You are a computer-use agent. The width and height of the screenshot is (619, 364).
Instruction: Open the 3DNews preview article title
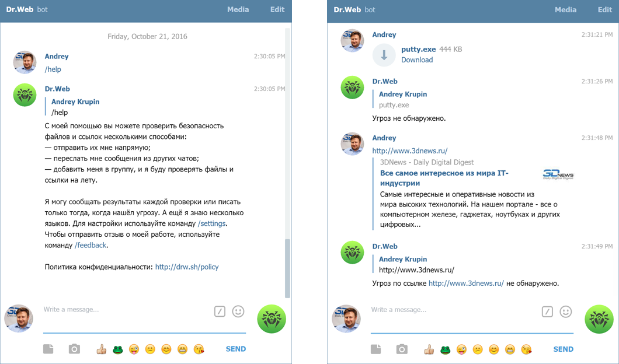tap(444, 178)
